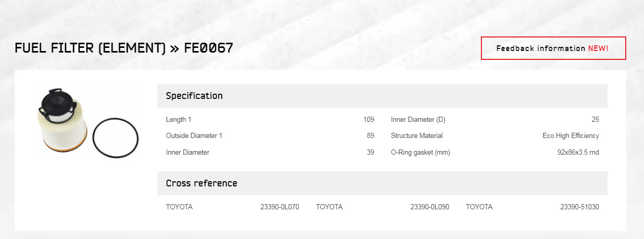This screenshot has height=239, width=644.
Task: Select the O-Ring gasket (mm) row label
Action: point(420,153)
